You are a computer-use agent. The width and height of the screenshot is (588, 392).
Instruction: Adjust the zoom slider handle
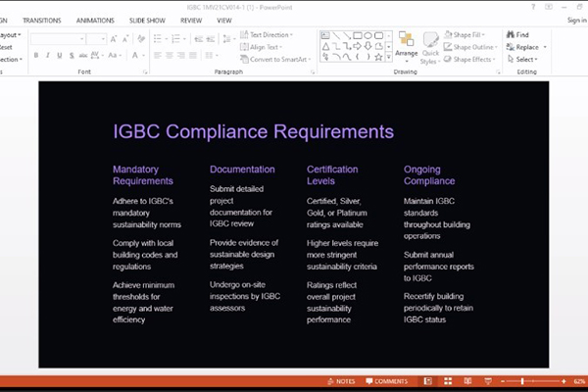click(522, 381)
